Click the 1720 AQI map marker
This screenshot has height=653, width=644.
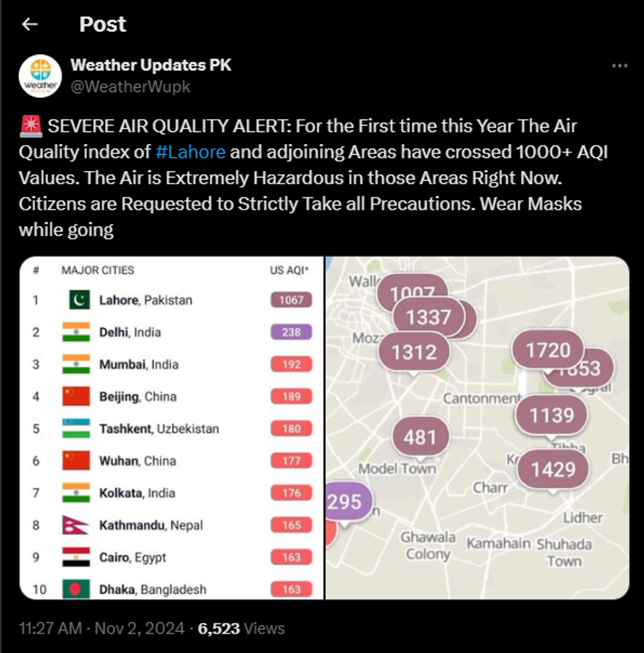pyautogui.click(x=548, y=351)
